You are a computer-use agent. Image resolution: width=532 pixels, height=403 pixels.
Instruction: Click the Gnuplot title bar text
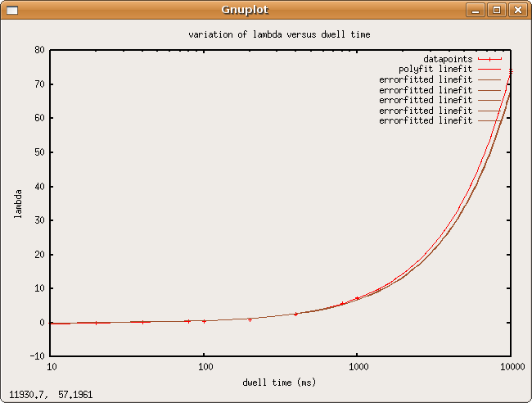click(x=244, y=10)
